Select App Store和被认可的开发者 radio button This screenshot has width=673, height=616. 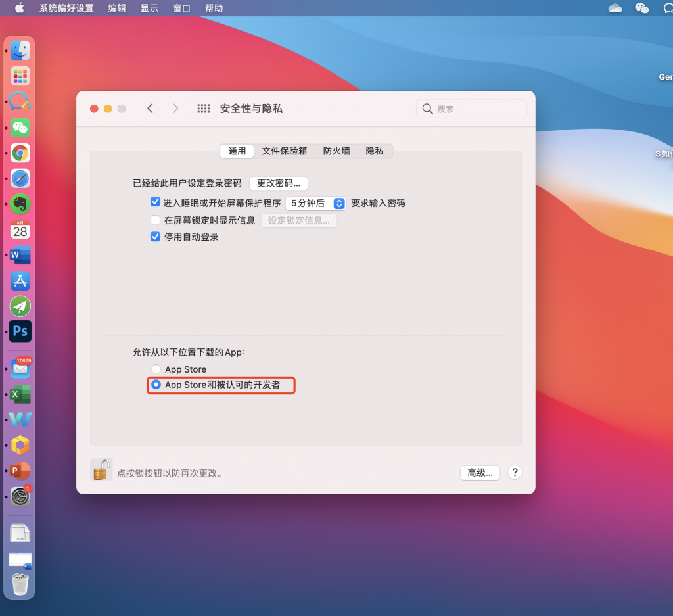click(156, 385)
